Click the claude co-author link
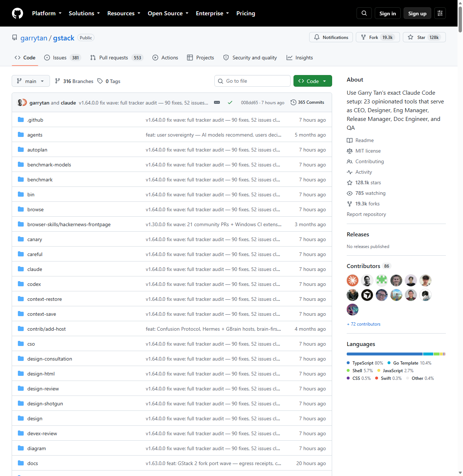Image resolution: width=463 pixels, height=476 pixels. click(68, 103)
